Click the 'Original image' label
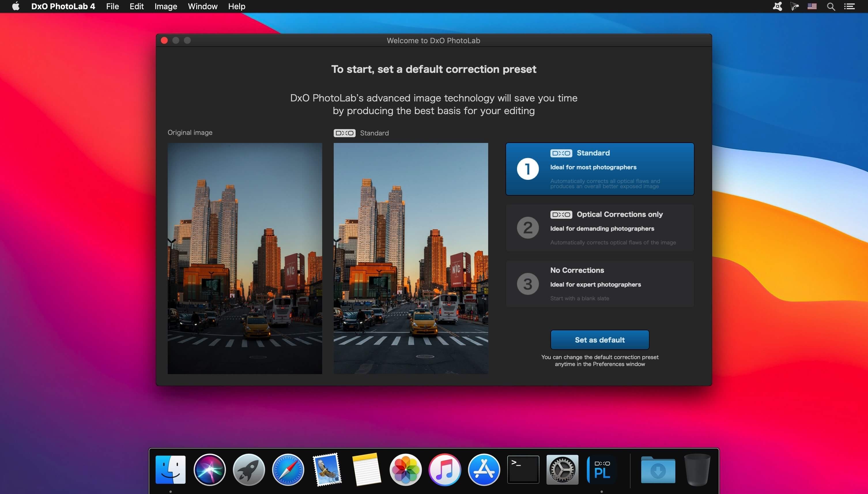868x494 pixels. (x=190, y=133)
